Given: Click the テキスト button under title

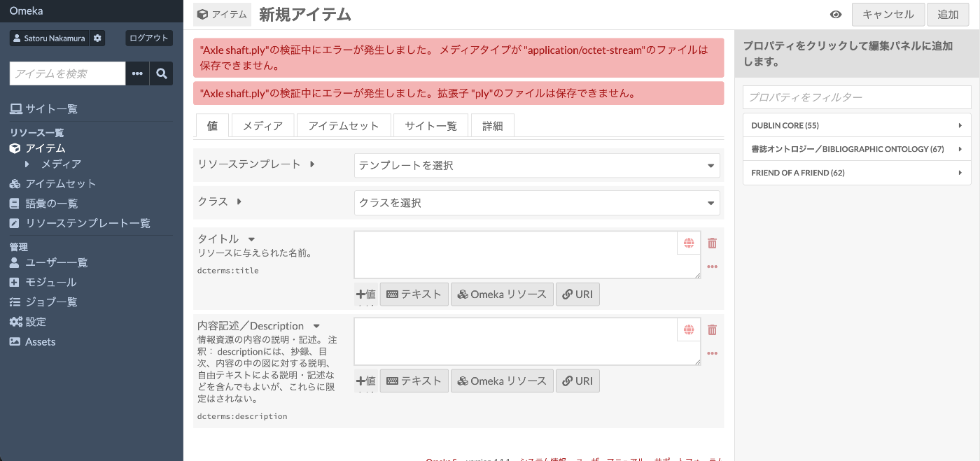Looking at the screenshot, I should (414, 295).
